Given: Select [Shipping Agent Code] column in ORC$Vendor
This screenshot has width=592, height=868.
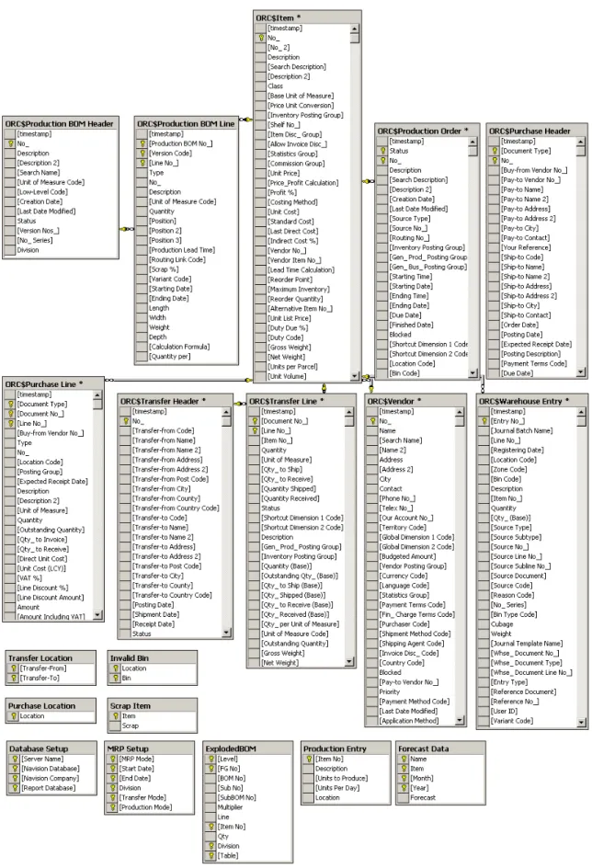Looking at the screenshot, I should 411,644.
